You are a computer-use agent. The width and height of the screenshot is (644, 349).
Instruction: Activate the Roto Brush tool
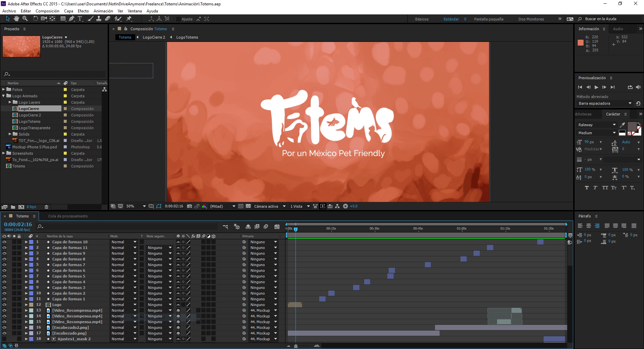click(118, 19)
